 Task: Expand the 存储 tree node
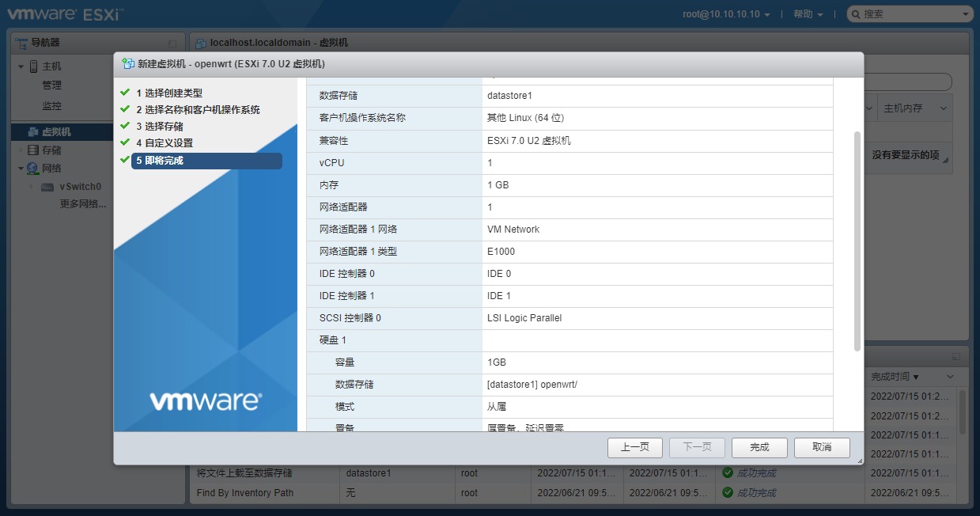(21, 150)
